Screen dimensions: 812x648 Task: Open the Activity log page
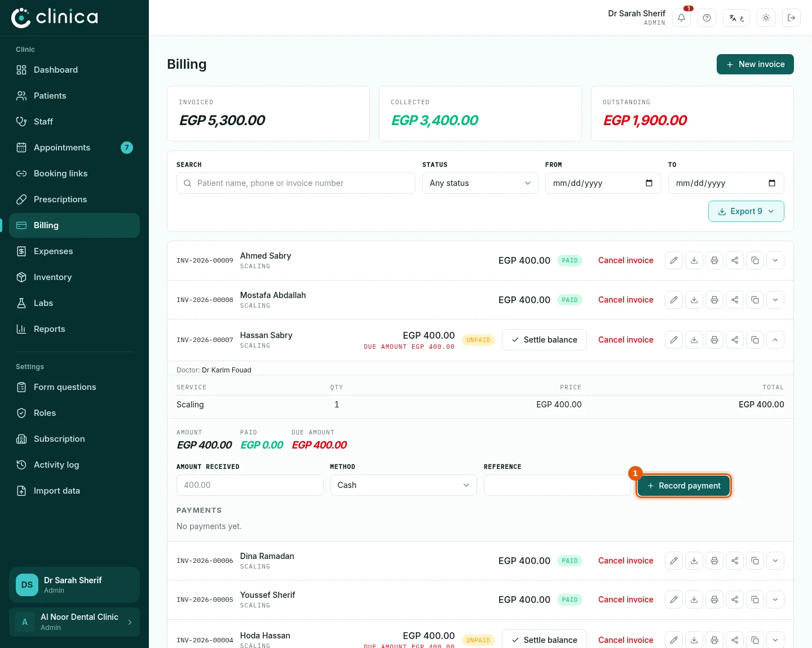[74, 465]
